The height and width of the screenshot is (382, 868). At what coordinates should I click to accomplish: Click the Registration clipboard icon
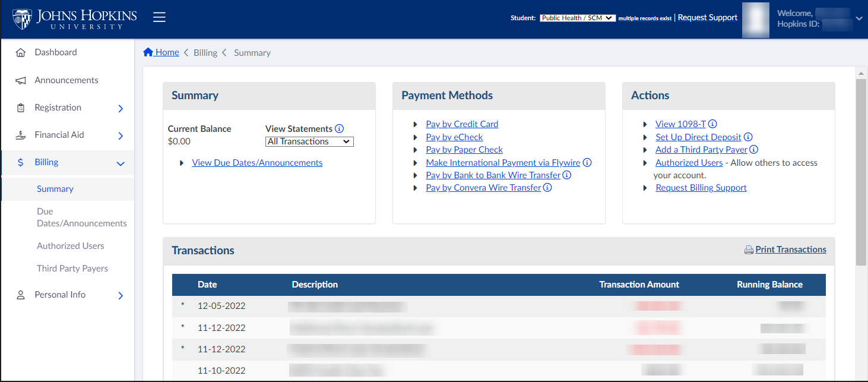[21, 108]
